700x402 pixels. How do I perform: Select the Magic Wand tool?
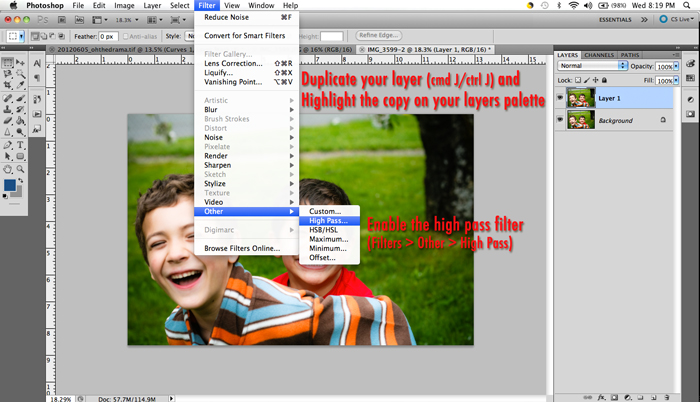click(20, 74)
